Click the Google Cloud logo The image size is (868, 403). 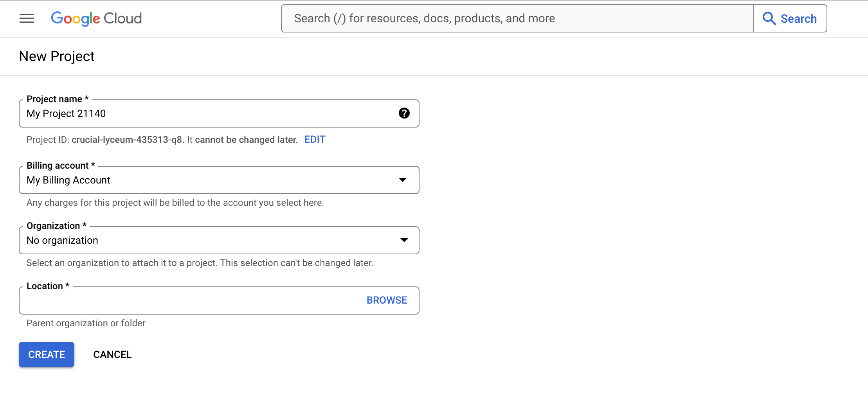pyautogui.click(x=96, y=18)
